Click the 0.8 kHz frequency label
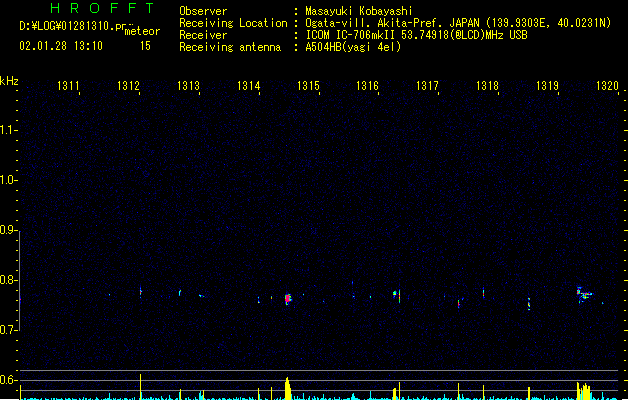Image resolution: width=629 pixels, height=400 pixels. (x=8, y=280)
